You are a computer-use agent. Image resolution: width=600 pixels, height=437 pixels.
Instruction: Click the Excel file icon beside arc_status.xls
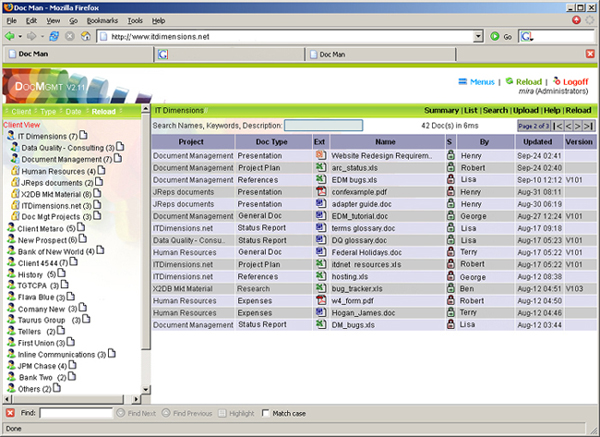pyautogui.click(x=319, y=168)
